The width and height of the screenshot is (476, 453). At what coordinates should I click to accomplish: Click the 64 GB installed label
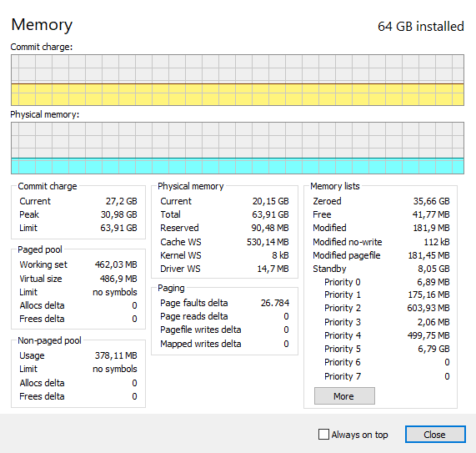[421, 27]
